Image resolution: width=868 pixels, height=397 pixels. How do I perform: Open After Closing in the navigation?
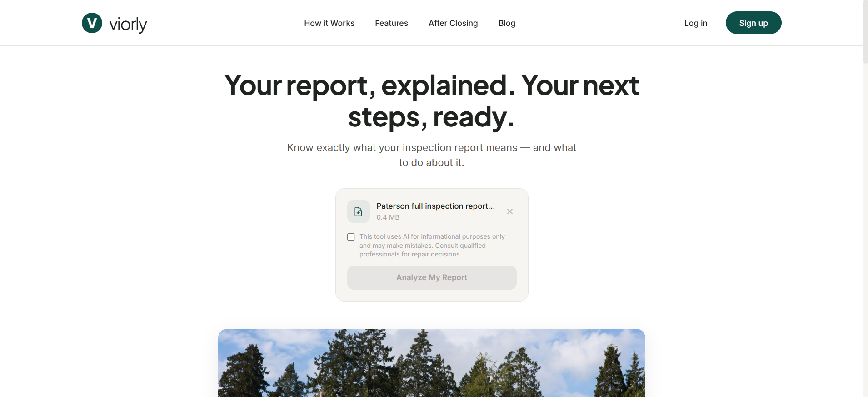(453, 23)
